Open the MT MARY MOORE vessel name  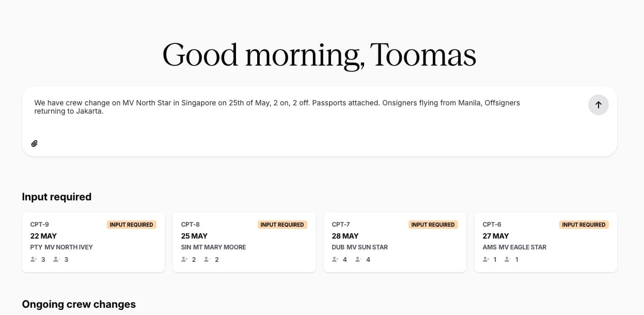[x=219, y=247]
